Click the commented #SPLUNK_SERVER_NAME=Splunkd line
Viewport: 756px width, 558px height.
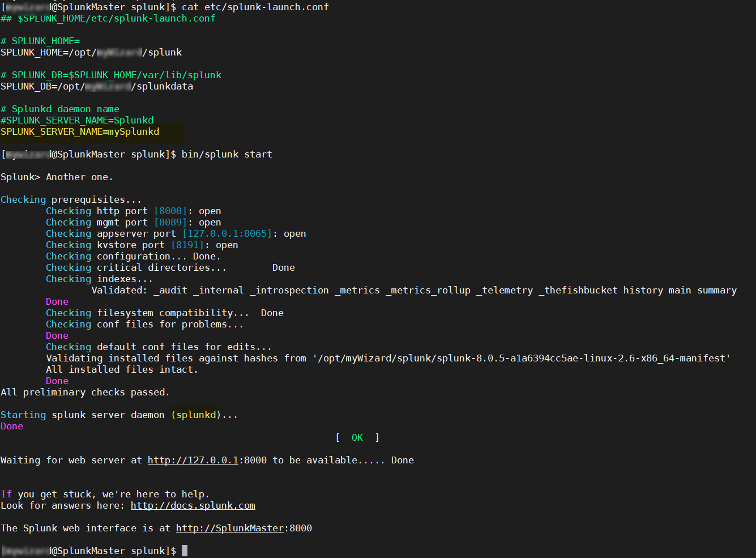(x=77, y=120)
